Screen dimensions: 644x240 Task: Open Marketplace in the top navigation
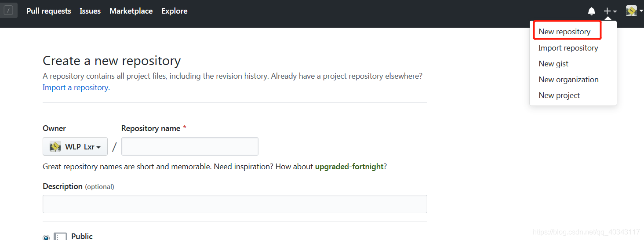point(131,11)
